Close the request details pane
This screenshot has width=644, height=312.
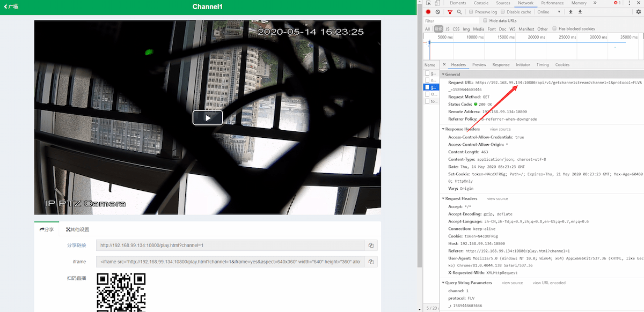click(444, 64)
